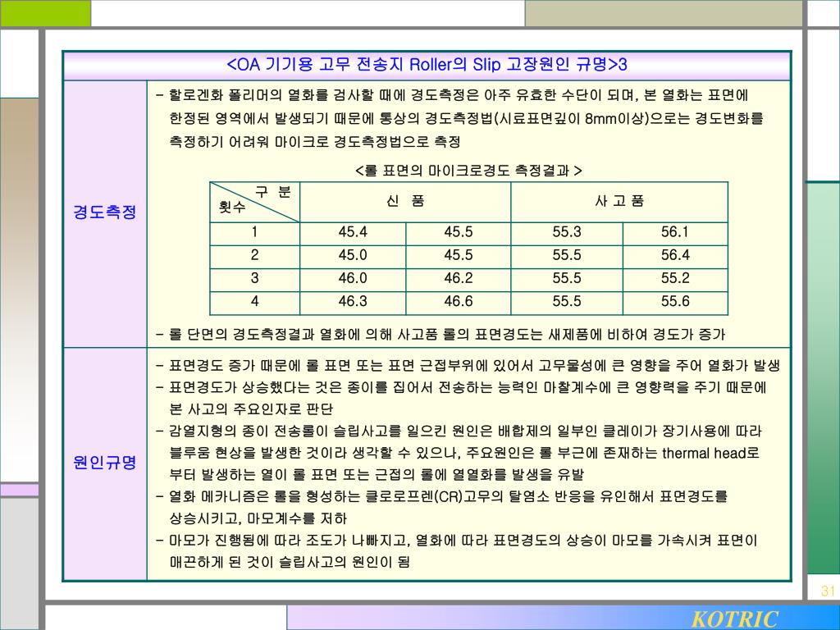Click the line 측정하기 어려워 마이크로 경도측정법으로 측정
The image size is (840, 630).
(315, 142)
